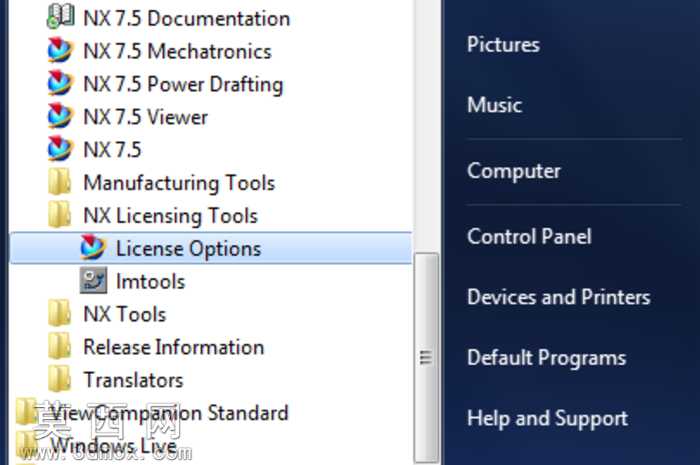The height and width of the screenshot is (465, 700).
Task: Expand the NX Tools folder
Action: [125, 314]
